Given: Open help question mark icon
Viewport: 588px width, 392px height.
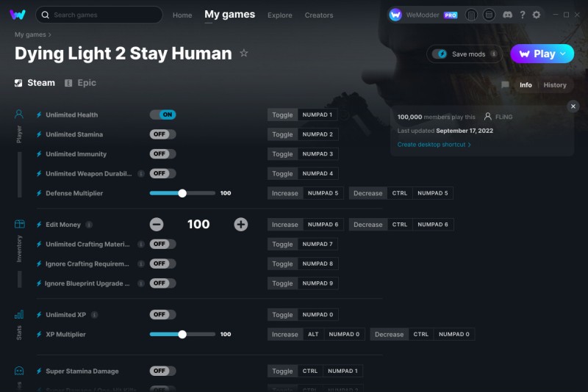Looking at the screenshot, I should coord(523,15).
